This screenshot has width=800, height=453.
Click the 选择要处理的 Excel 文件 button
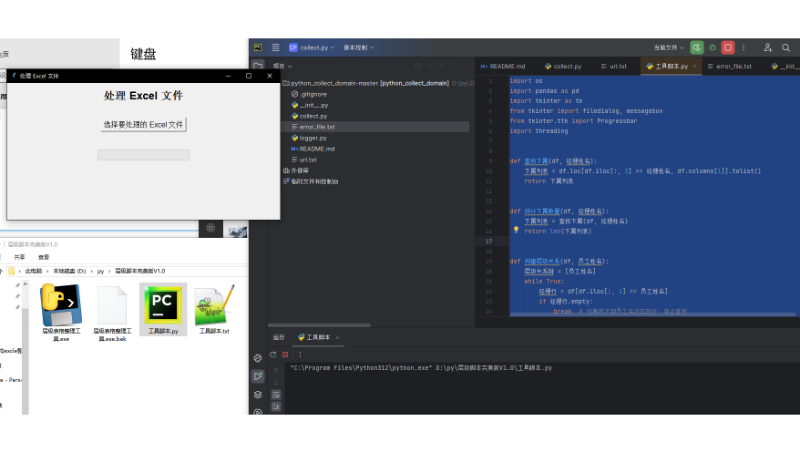(143, 125)
